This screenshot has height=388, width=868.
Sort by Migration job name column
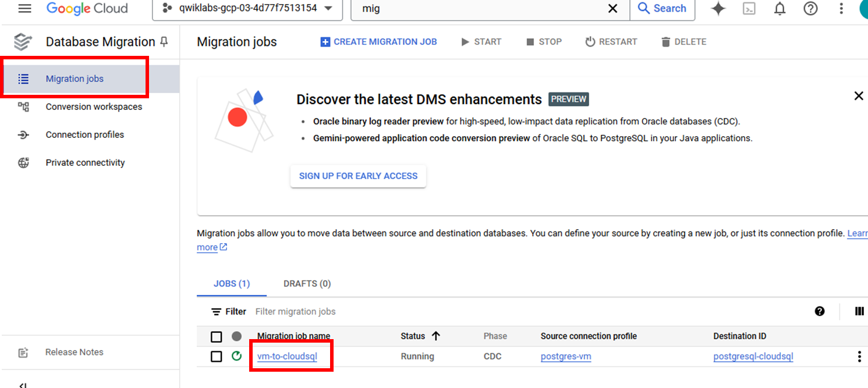coord(293,336)
